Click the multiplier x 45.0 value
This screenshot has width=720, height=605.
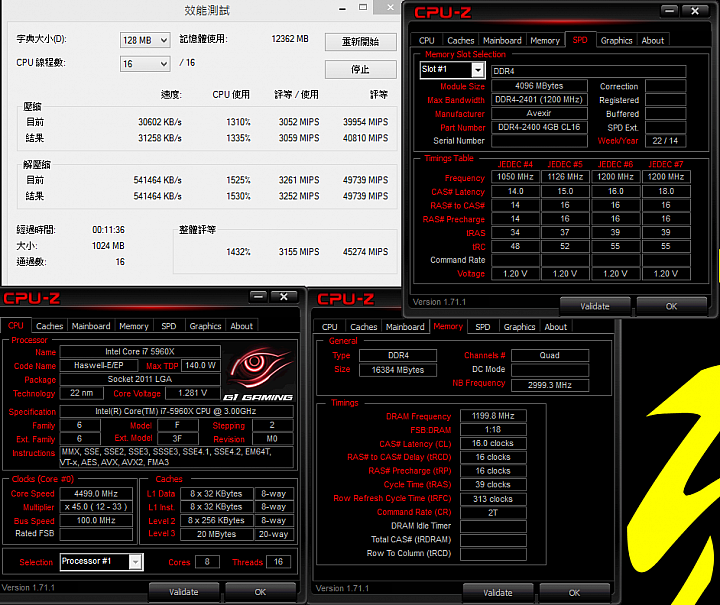(96, 507)
